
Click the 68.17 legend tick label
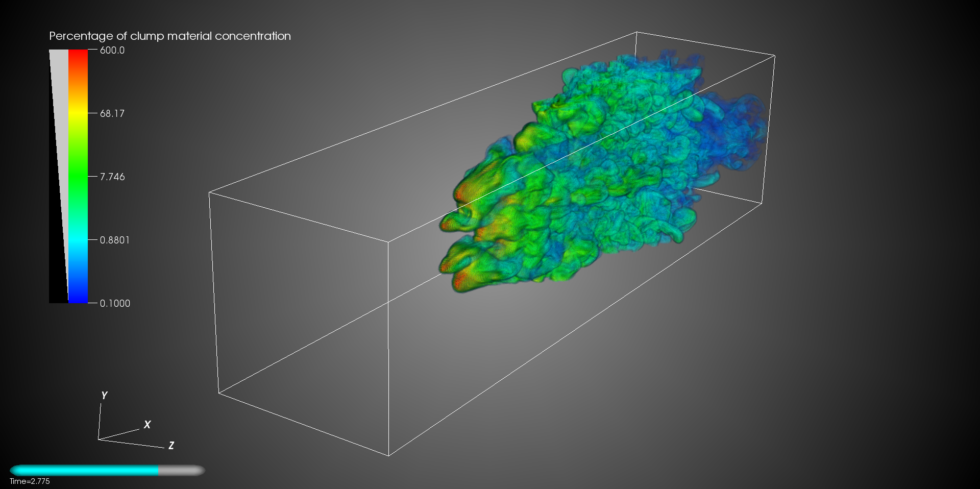[x=112, y=113]
